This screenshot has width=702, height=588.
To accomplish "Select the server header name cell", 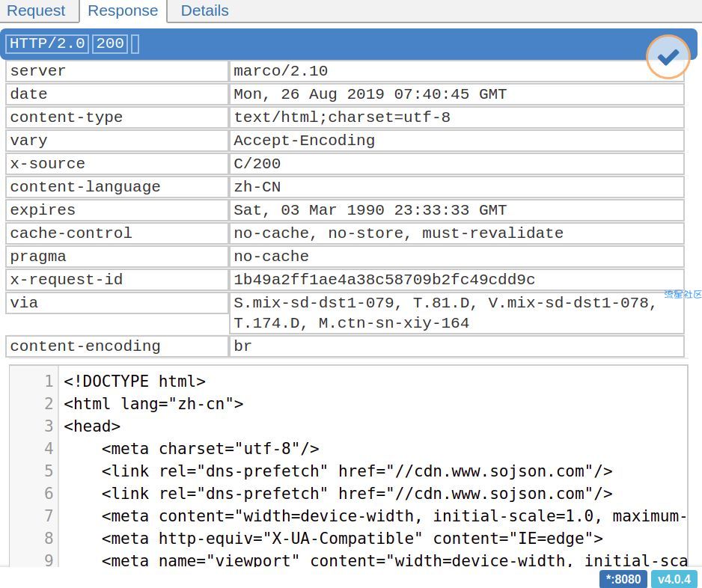I will (x=117, y=71).
